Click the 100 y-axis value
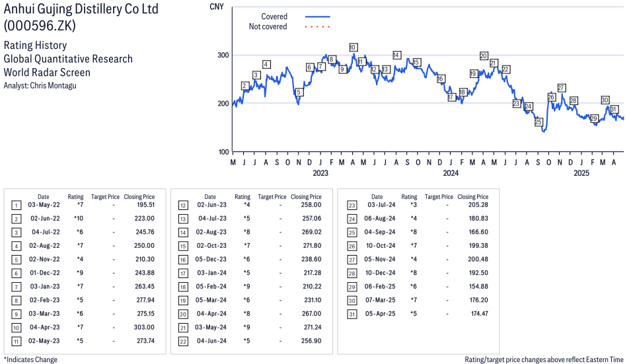 pyautogui.click(x=224, y=152)
